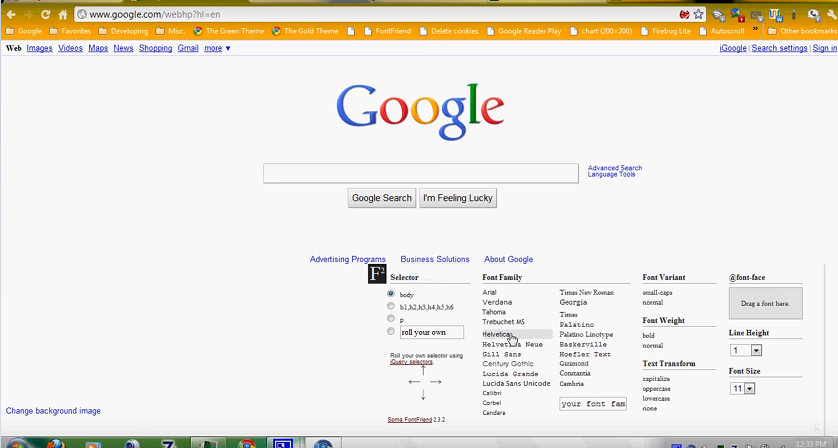The width and height of the screenshot is (838, 448).
Task: Click The Green Theme bookmark
Action: 229,31
